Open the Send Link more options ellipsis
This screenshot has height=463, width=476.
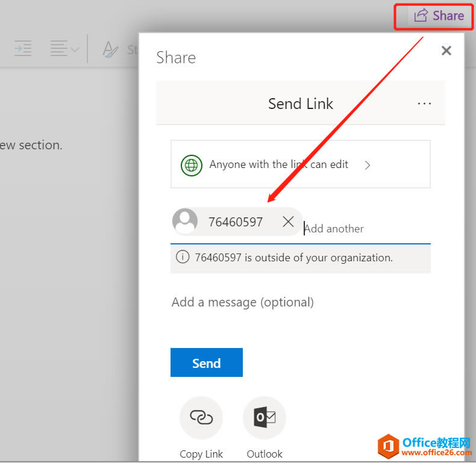[x=424, y=104]
